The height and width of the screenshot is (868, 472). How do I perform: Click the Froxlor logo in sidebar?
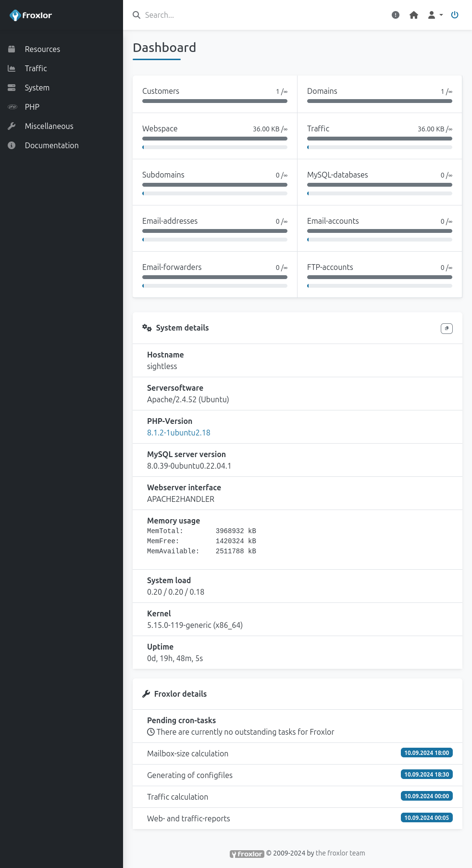31,15
